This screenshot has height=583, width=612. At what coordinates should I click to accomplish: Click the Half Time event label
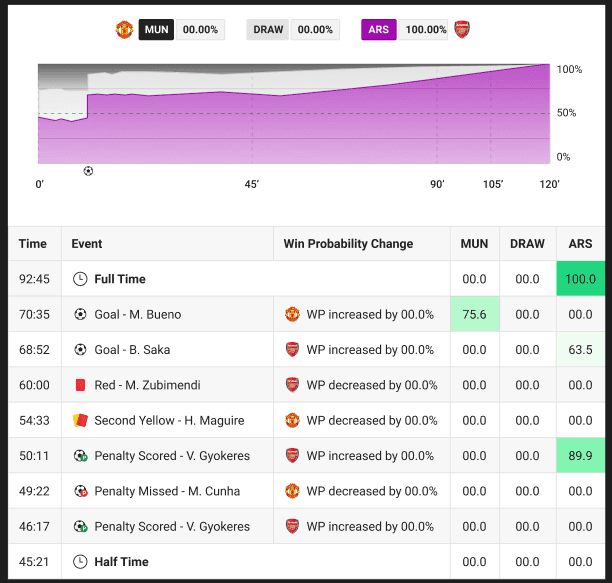121,562
